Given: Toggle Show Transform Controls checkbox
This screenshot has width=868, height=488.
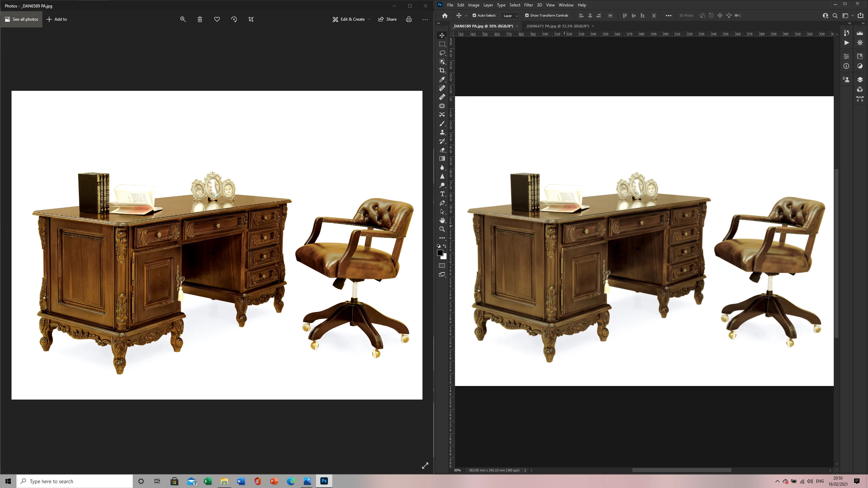Looking at the screenshot, I should [x=527, y=15].
